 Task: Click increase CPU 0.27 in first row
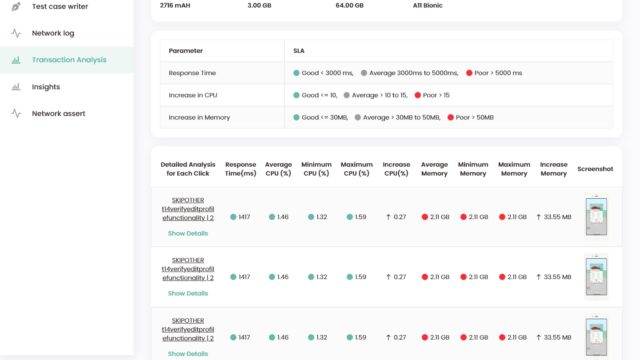400,217
